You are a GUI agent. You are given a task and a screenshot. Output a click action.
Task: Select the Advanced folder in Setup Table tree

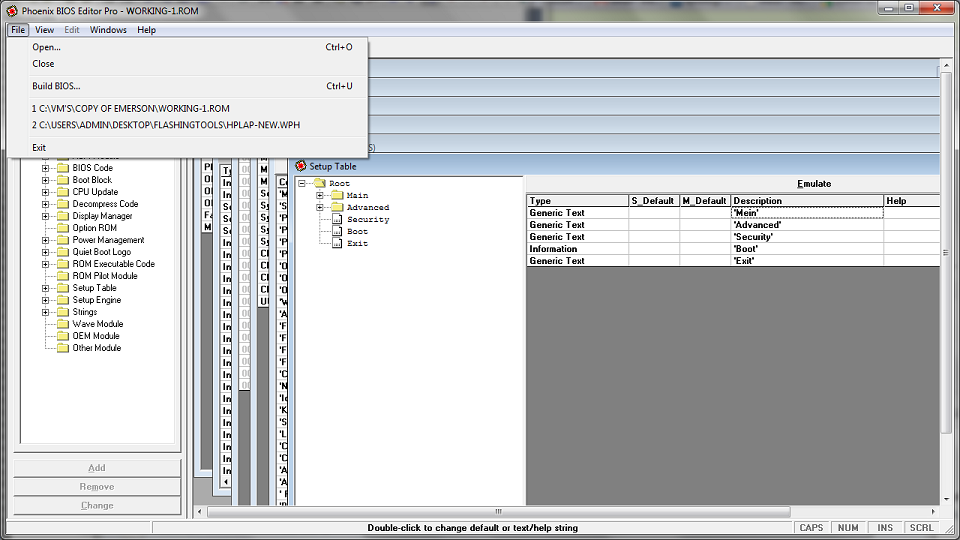pos(367,208)
